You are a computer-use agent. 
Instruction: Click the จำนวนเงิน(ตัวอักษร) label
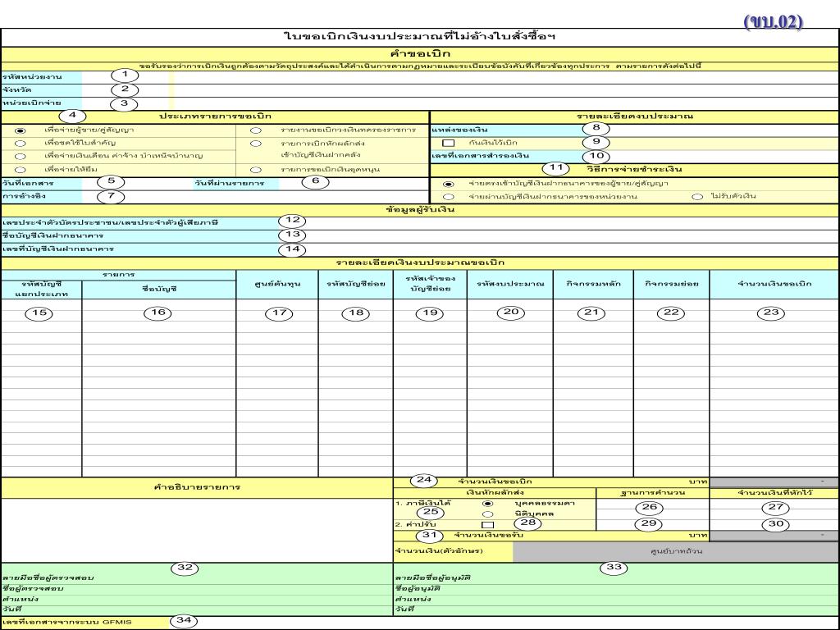440,551
